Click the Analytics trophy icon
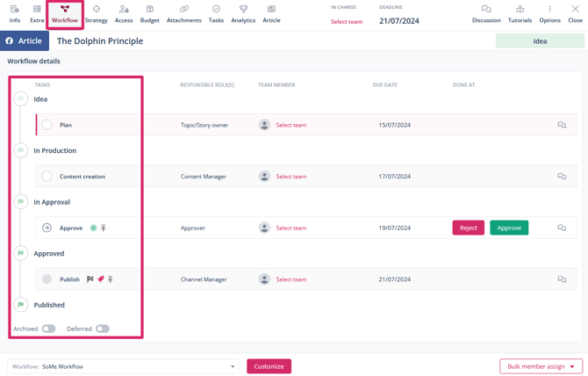 (x=243, y=10)
